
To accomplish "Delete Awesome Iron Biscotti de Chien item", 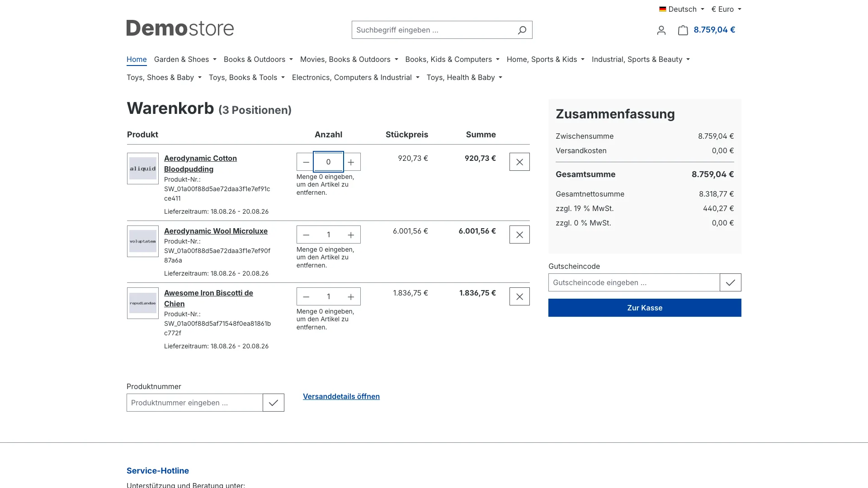I will 519,296.
